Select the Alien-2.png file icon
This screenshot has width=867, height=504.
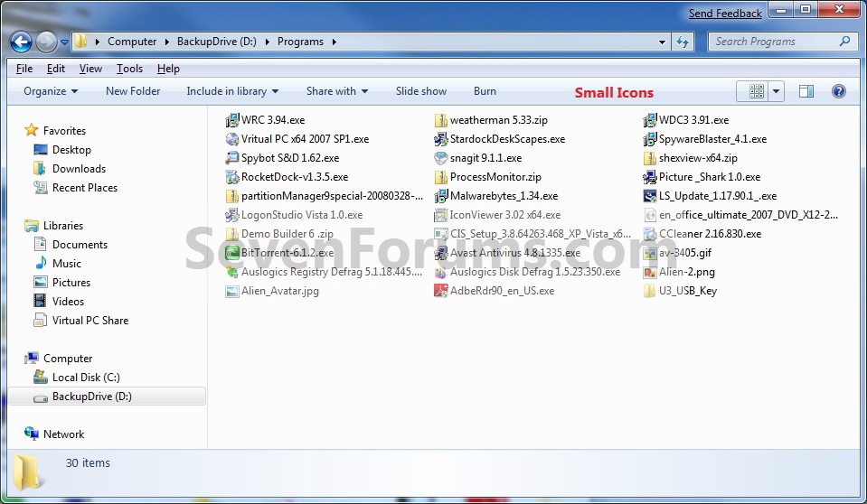650,272
